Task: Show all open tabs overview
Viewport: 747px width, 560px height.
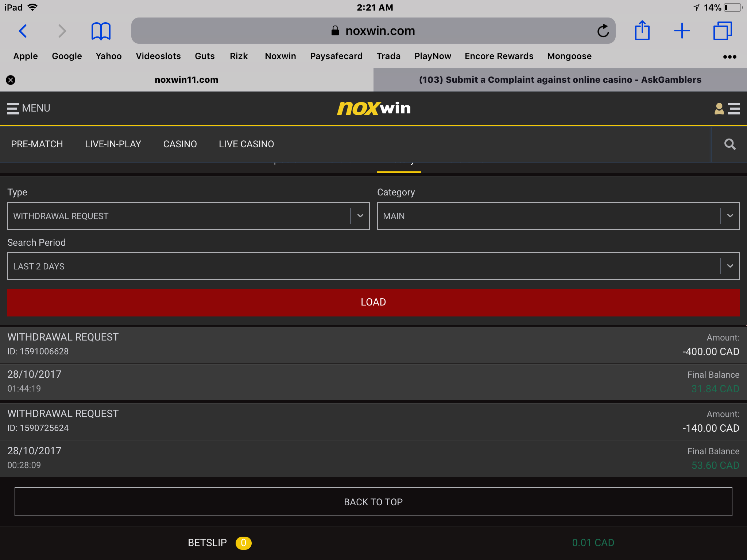Action: 722,31
